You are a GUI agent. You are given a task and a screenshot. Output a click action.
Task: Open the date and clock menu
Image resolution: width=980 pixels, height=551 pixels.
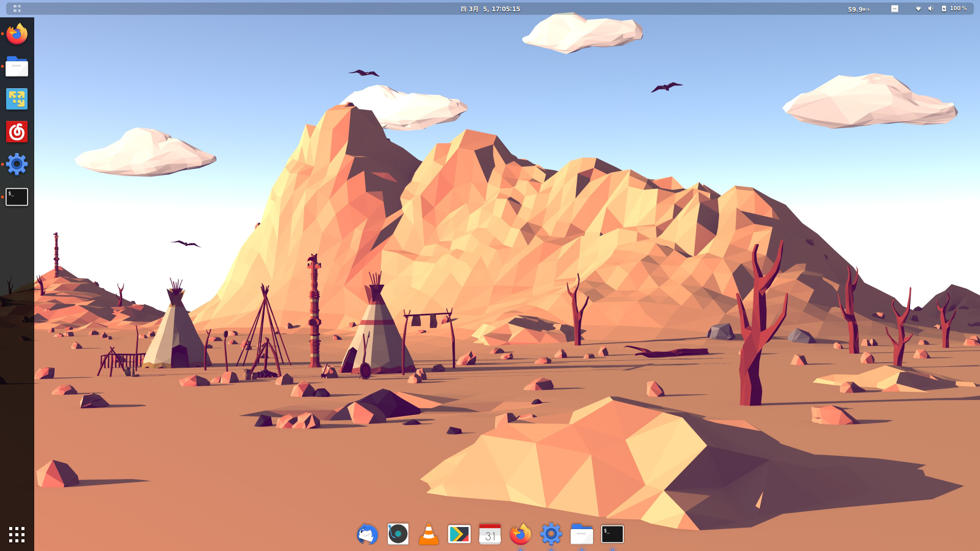coord(490,9)
